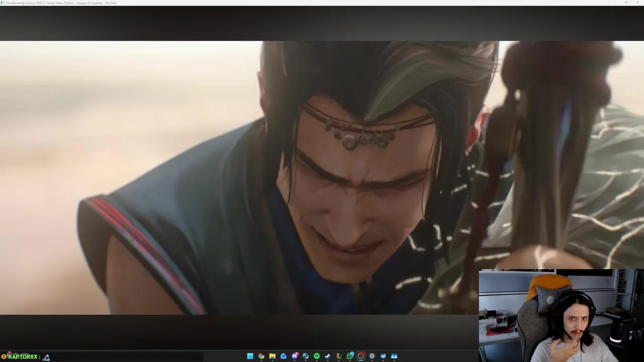Open File Explorer from the taskbar

click(272, 356)
